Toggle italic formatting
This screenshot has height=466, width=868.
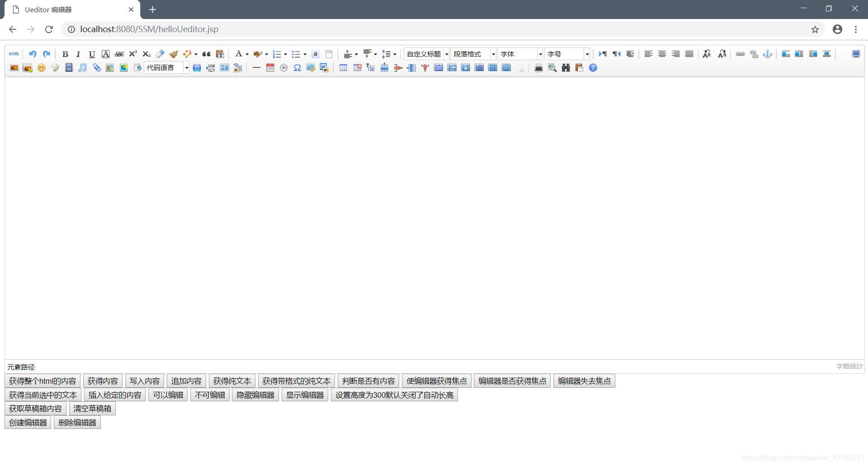point(78,54)
